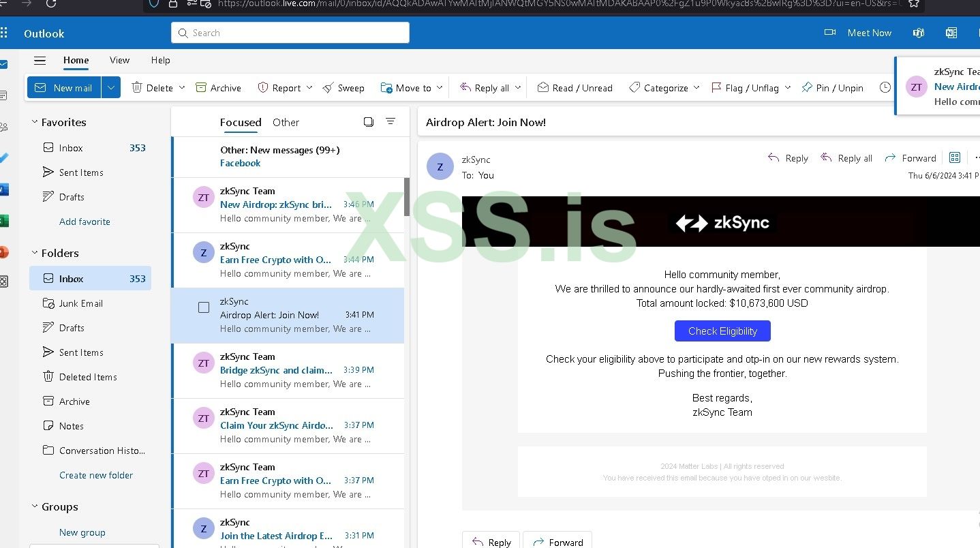Open the Delete options dropdown arrow
The image size is (980, 548).
click(182, 87)
